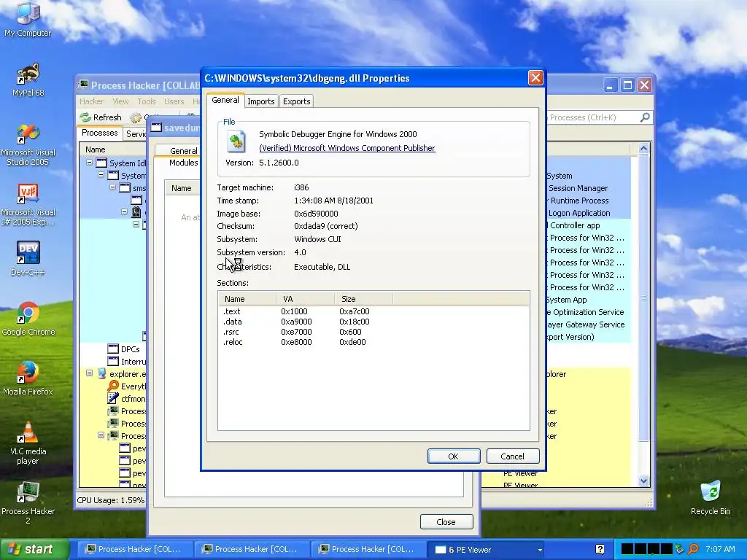Launch MyPal 68 browser icon
The height and width of the screenshot is (560, 747).
28,79
